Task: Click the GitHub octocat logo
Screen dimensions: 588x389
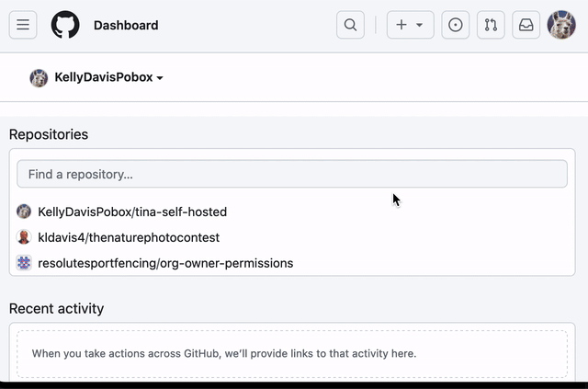Action: (x=65, y=25)
